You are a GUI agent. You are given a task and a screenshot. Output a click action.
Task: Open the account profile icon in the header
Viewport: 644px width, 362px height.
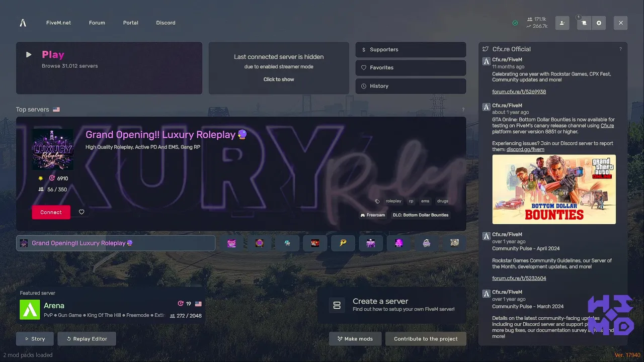coord(562,23)
